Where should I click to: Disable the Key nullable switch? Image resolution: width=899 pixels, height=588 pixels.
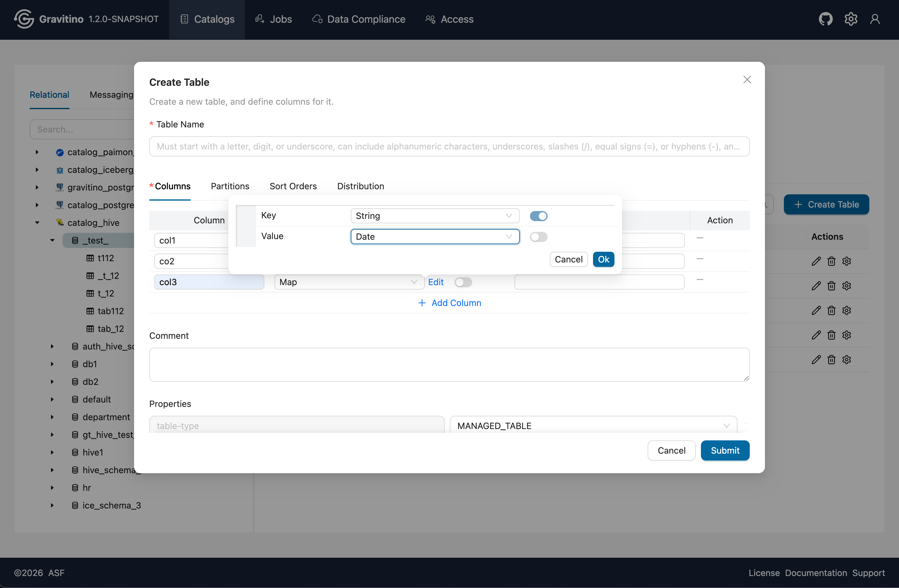538,216
